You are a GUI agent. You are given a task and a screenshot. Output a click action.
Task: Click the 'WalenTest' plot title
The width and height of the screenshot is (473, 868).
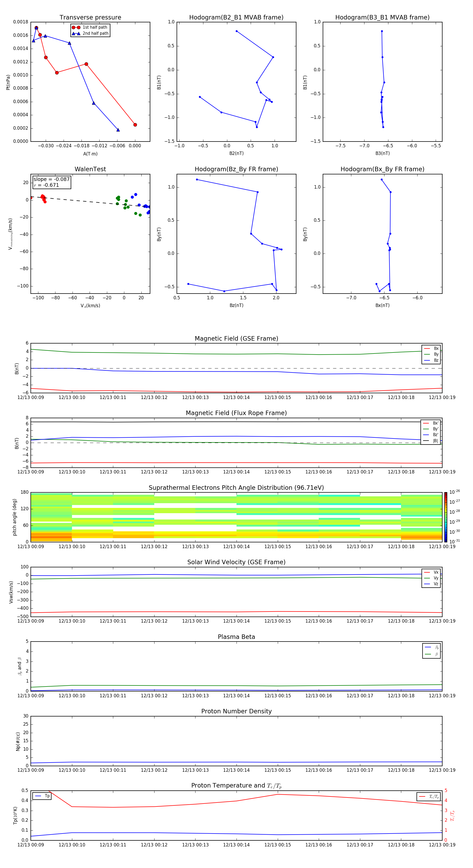(x=90, y=169)
